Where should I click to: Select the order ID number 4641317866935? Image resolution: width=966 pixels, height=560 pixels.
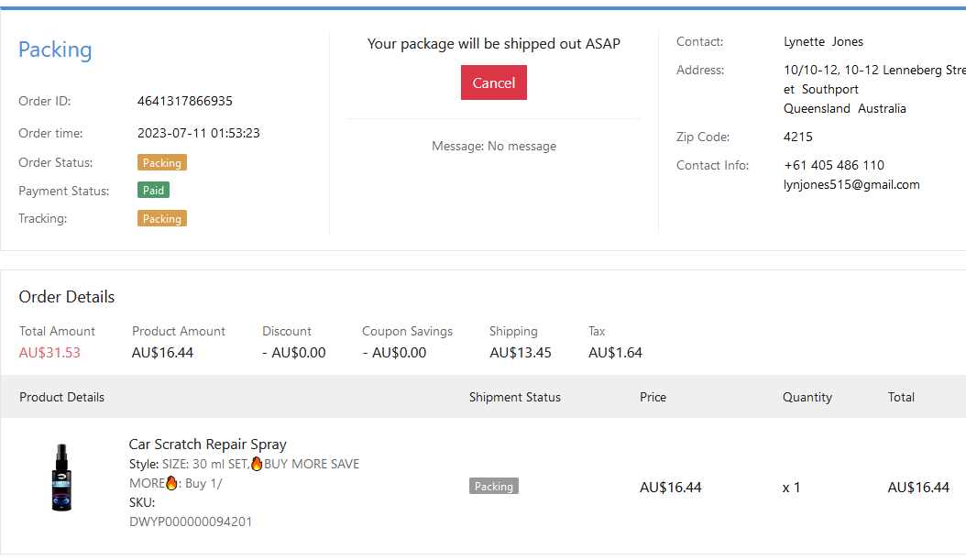[184, 101]
